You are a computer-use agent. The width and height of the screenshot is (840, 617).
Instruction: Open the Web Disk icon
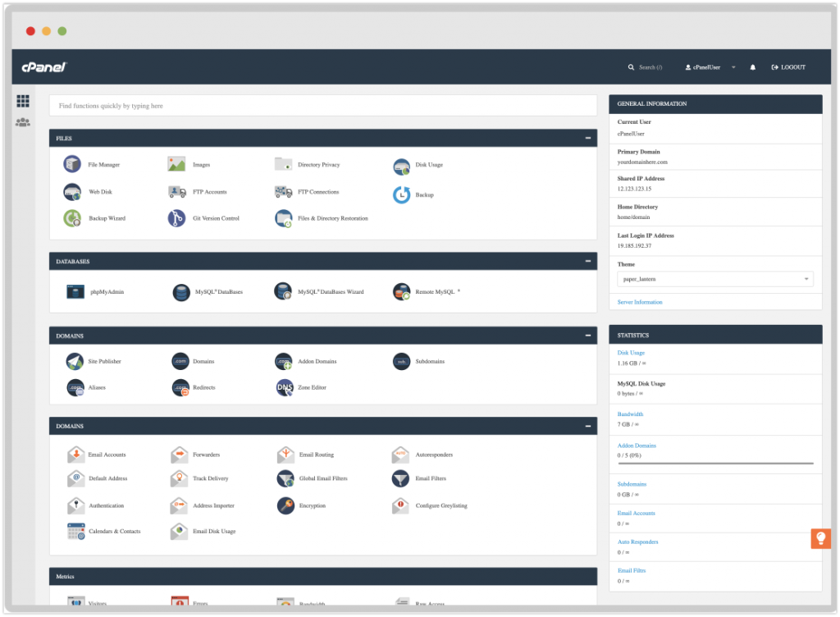(72, 191)
